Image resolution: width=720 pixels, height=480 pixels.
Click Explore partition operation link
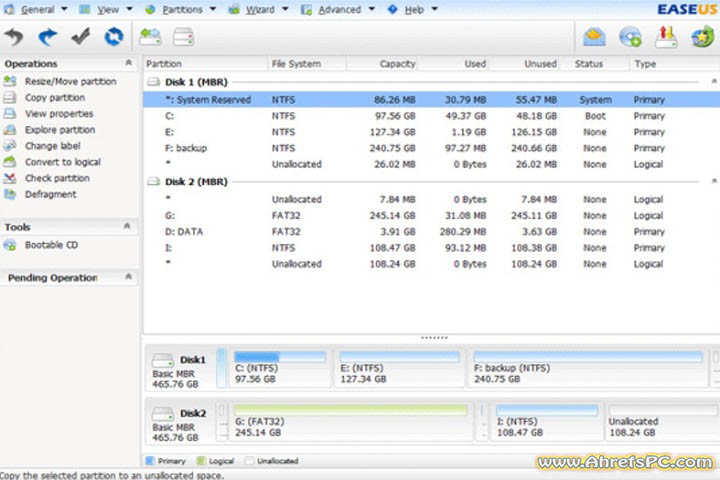pos(60,130)
